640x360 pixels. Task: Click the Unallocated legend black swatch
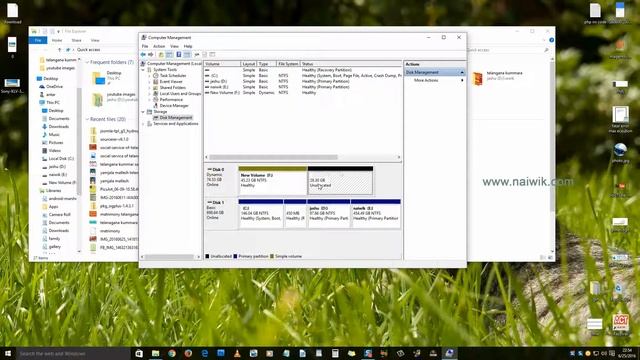point(207,256)
